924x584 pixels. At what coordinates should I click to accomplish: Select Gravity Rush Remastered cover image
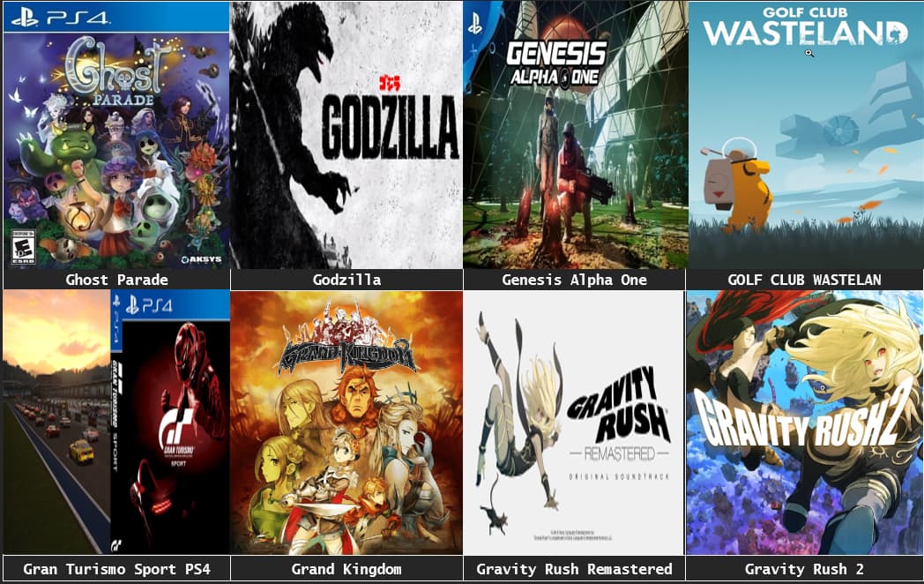(x=574, y=422)
